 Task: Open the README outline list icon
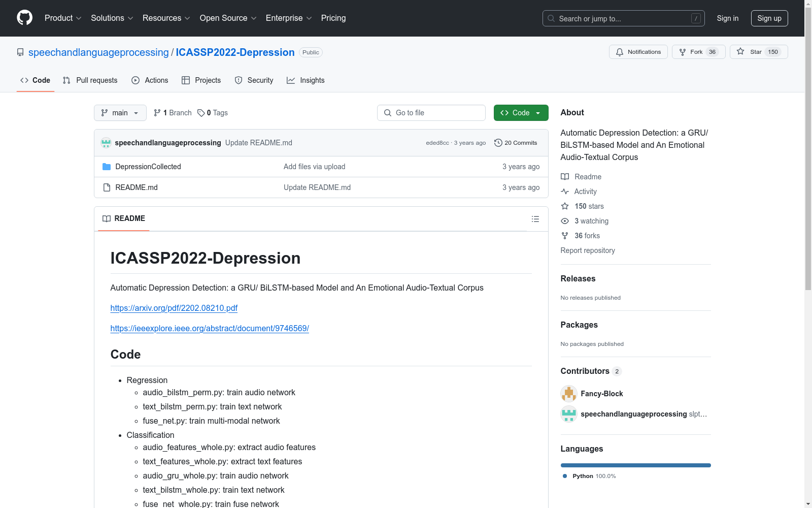tap(535, 219)
